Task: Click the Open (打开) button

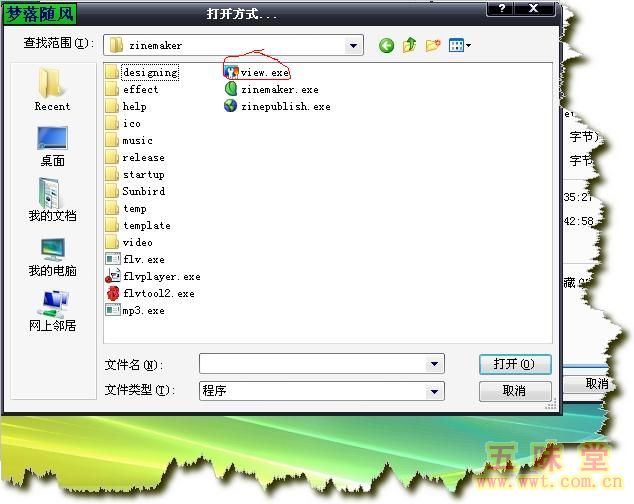Action: [514, 364]
